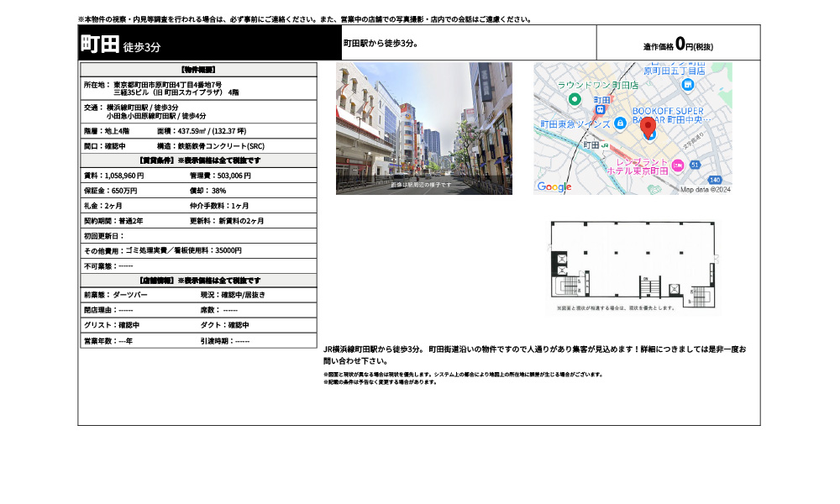Click the 【物件概要】 section header
The image size is (840, 504).
197,68
